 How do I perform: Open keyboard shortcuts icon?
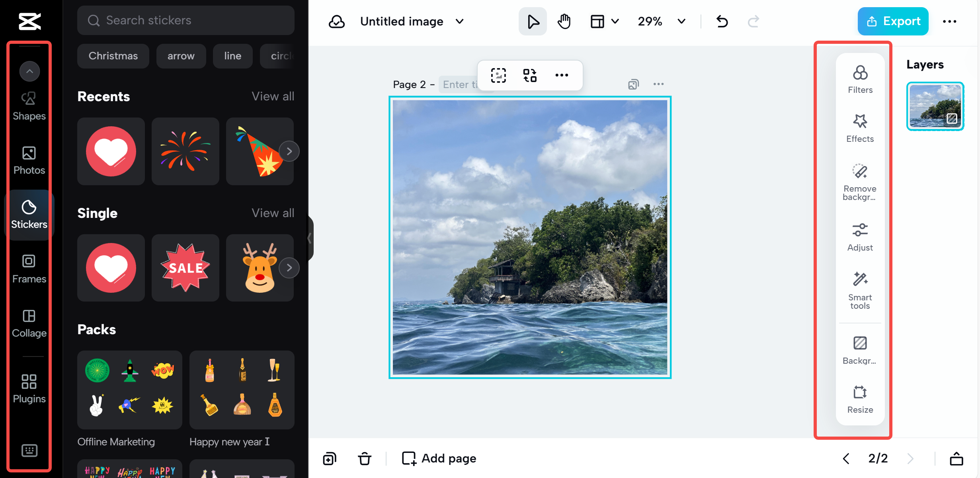(29, 451)
